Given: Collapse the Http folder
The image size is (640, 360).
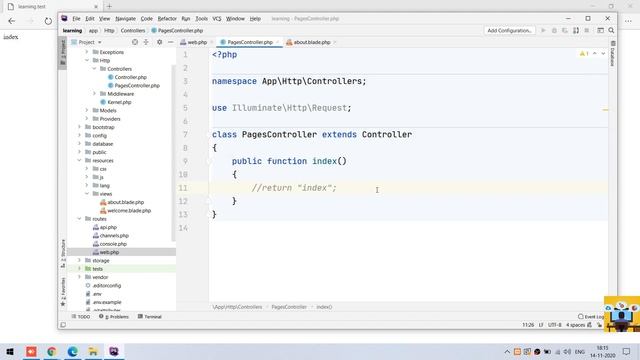Looking at the screenshot, I should tap(87, 60).
